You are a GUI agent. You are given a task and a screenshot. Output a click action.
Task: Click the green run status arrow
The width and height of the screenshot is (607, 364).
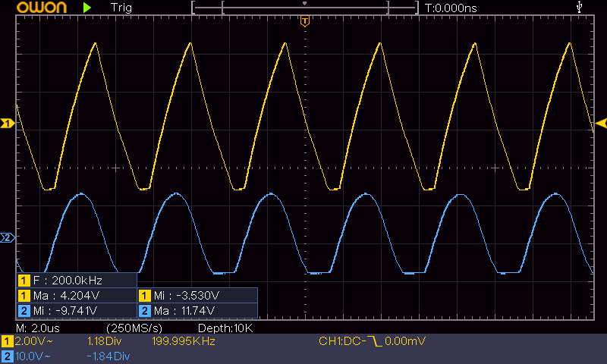coord(87,8)
